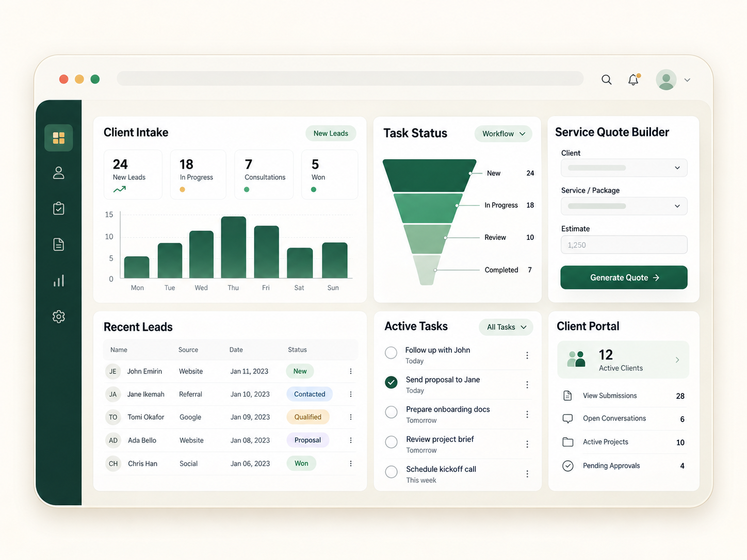Open Active Clients card chevron

tap(677, 360)
